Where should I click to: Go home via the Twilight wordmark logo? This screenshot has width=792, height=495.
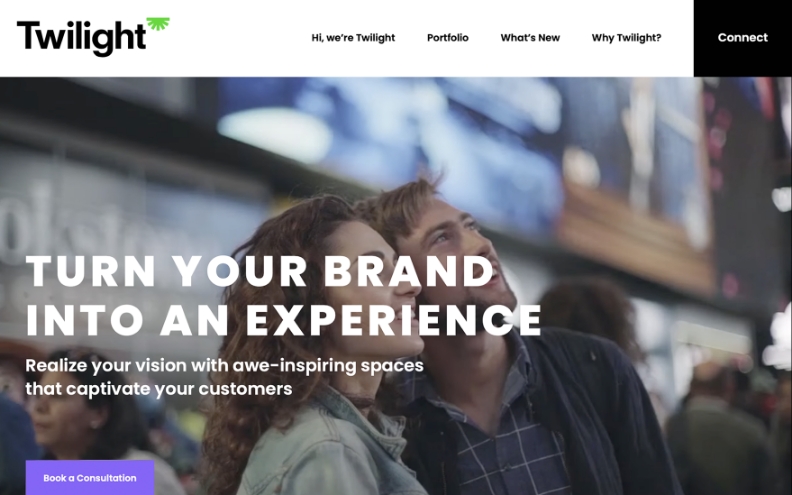coord(81,38)
